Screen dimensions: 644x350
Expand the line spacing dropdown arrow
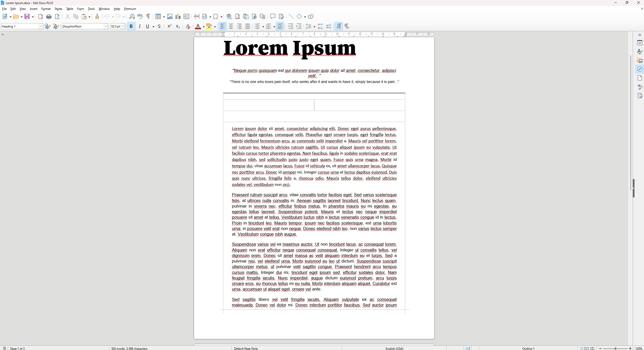click(314, 27)
